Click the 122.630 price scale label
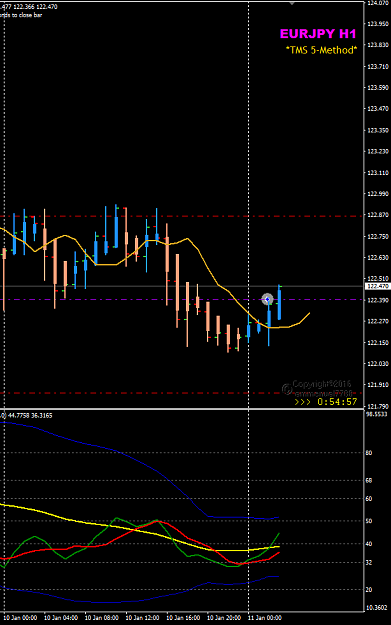Image resolution: width=391 pixels, height=625 pixels. coord(377,257)
